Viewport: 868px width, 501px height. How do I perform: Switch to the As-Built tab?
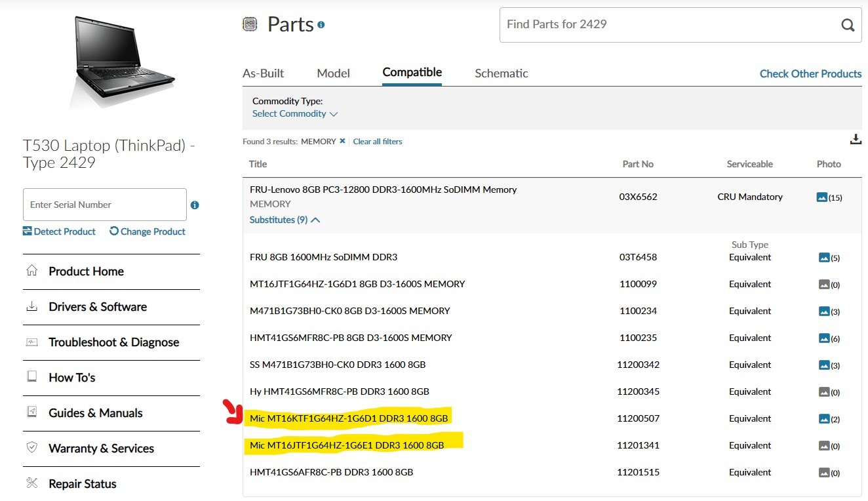[x=264, y=73]
